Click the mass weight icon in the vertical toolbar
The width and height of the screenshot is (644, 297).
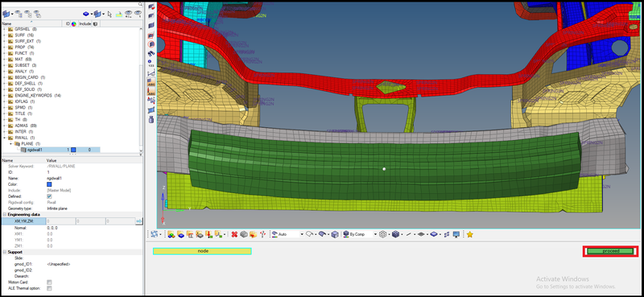(x=151, y=120)
